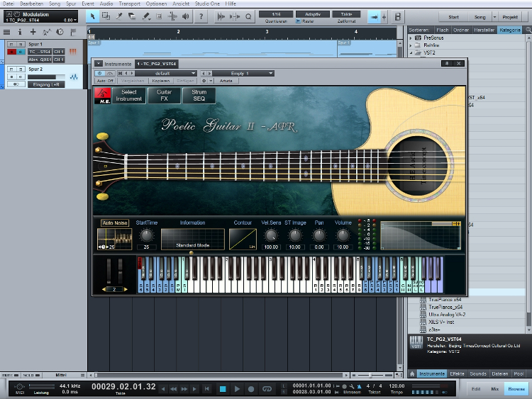This screenshot has width=532, height=399.
Task: Click the Pan knob in Poetic Guitar
Action: click(x=319, y=235)
